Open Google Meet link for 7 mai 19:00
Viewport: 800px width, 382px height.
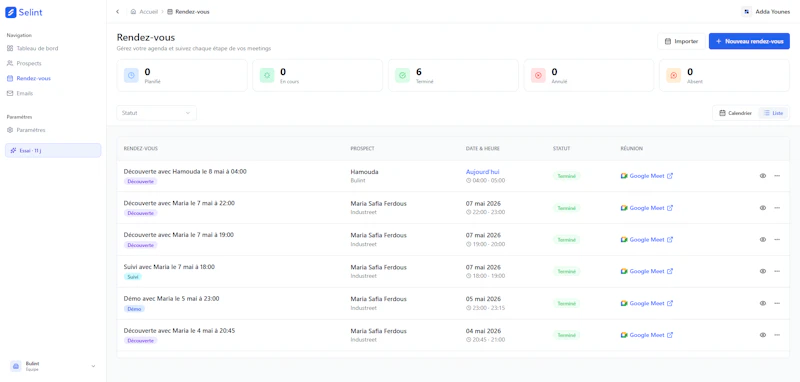646,240
